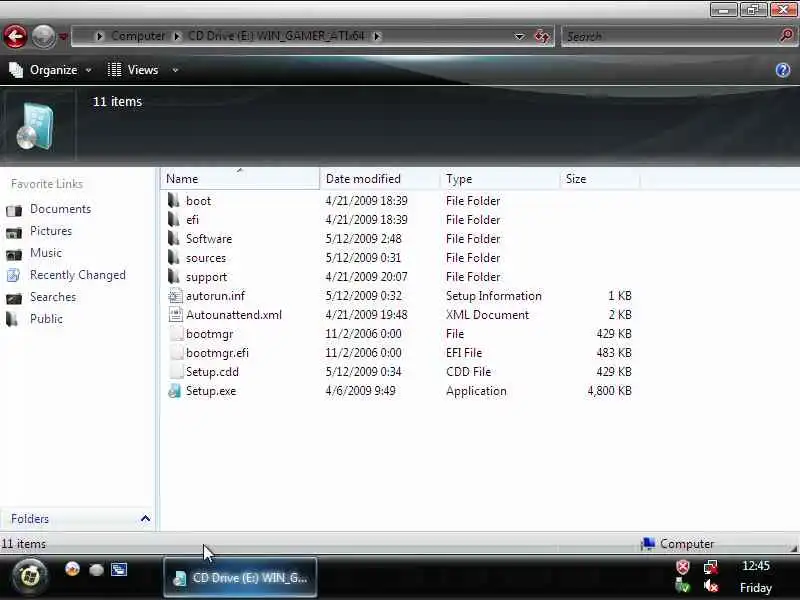
Task: Click the 12:45 taskbar clock
Action: 756,566
